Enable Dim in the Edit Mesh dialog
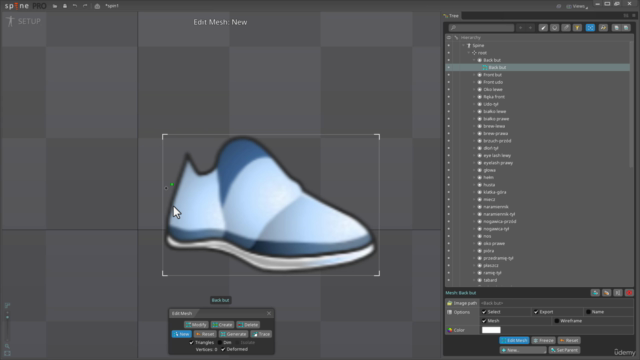Screen dimensions: 640x360 point(220,343)
